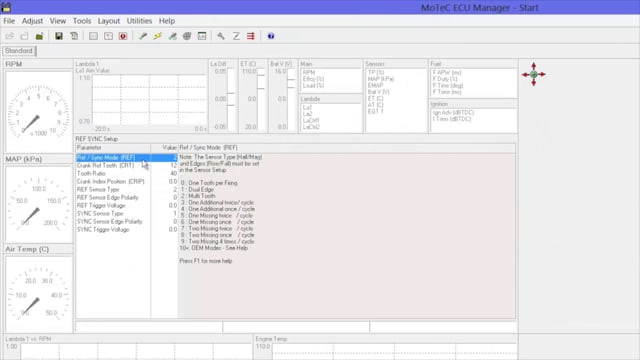The image size is (640, 360).
Task: Click the open file toolbar icon
Action: (9, 36)
